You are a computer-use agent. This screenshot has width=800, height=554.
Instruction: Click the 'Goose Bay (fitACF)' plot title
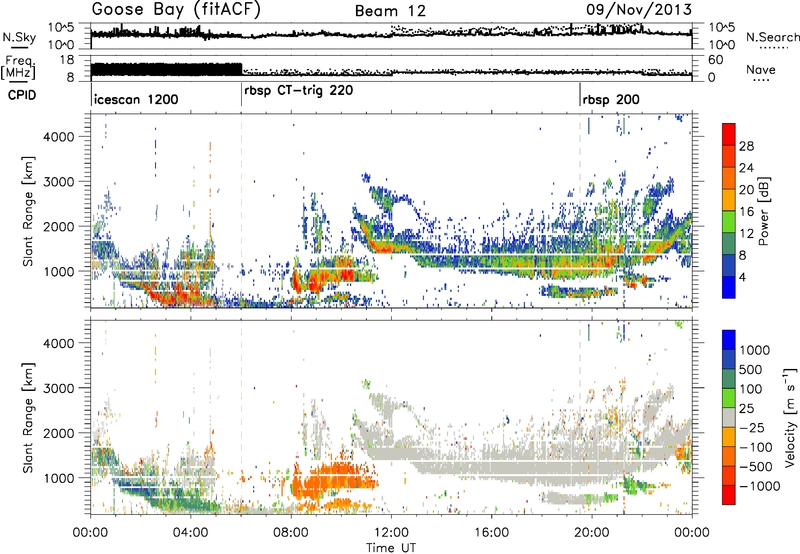coord(176,10)
